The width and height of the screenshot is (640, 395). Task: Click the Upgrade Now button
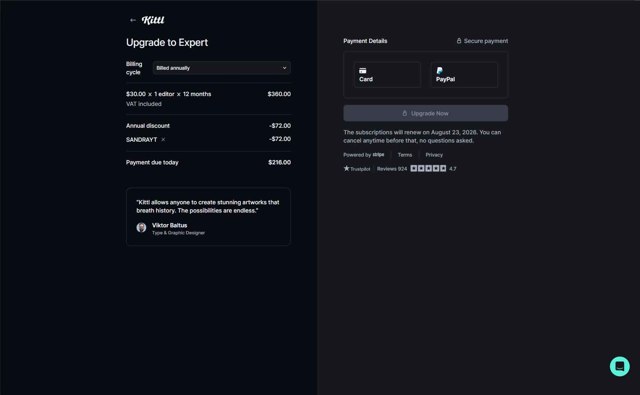(x=426, y=113)
